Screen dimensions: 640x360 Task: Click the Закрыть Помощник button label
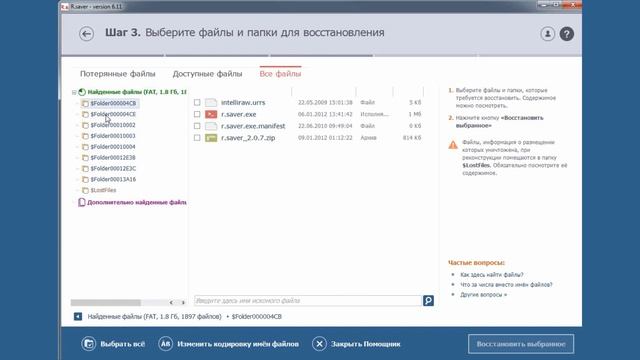(x=366, y=344)
